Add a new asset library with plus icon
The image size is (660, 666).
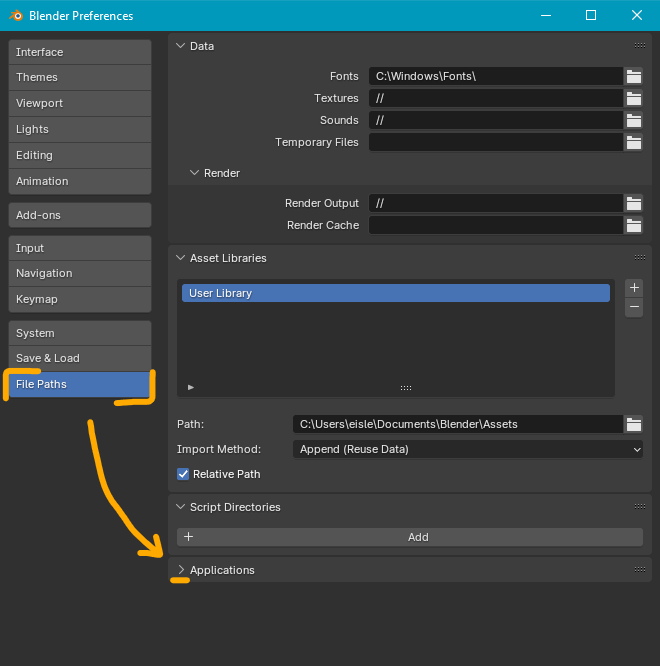634,288
